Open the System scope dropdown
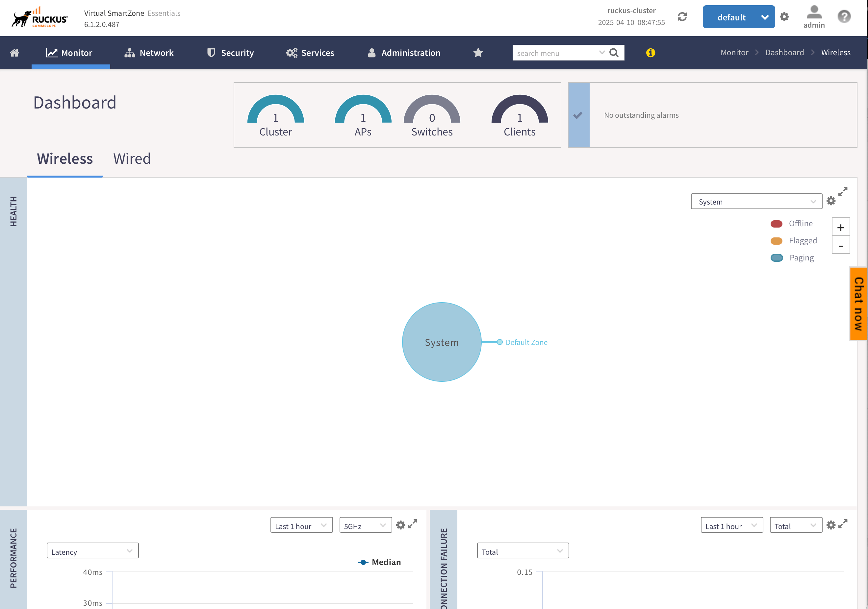Image resolution: width=868 pixels, height=609 pixels. coord(756,202)
